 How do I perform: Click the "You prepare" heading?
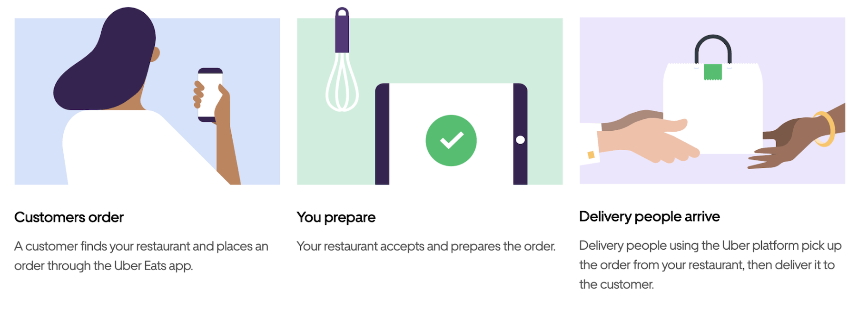tap(336, 217)
